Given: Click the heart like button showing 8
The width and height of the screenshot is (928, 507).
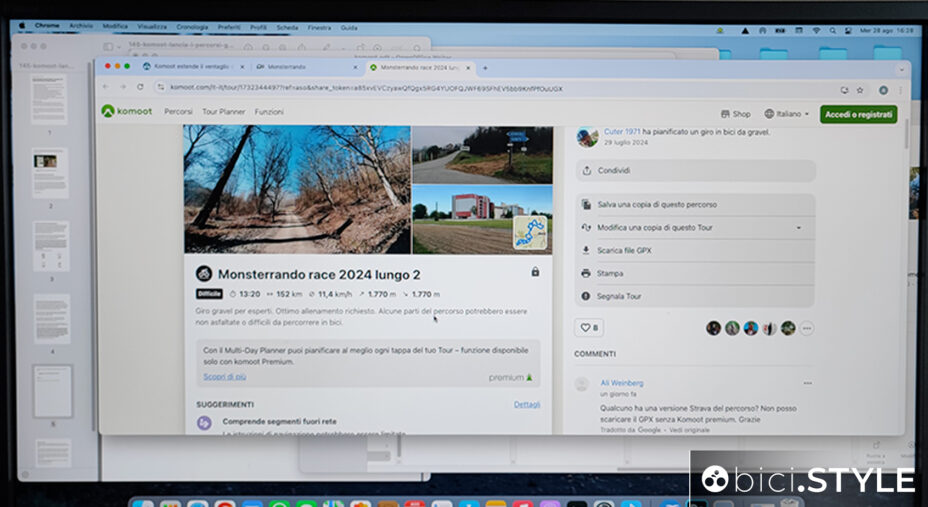Looking at the screenshot, I should tap(589, 328).
